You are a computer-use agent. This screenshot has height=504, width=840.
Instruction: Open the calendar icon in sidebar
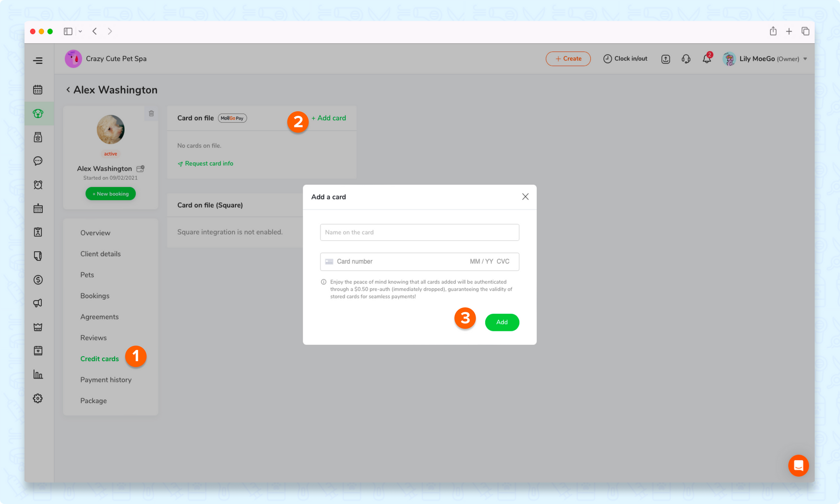38,89
